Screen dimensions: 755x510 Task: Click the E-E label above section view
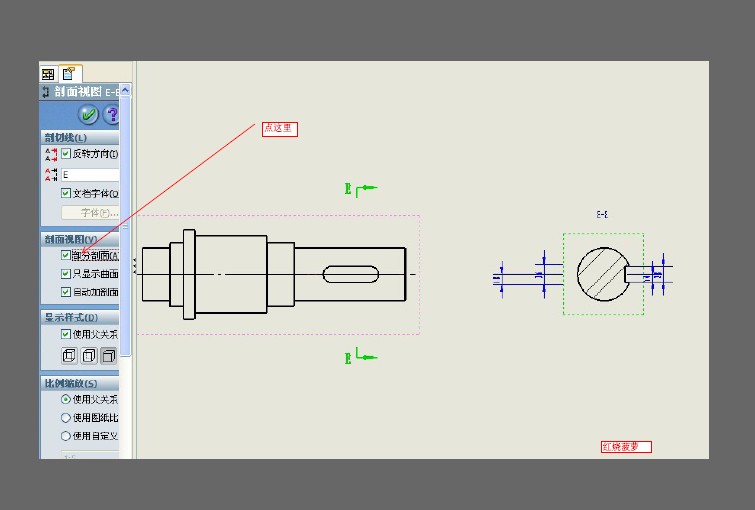click(x=602, y=214)
